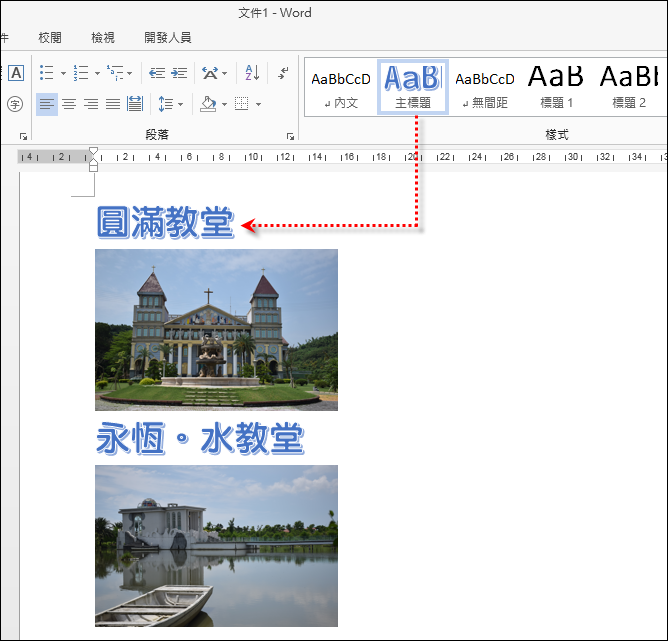Apply shading with the paint bucket icon
The image size is (668, 641).
[x=208, y=104]
